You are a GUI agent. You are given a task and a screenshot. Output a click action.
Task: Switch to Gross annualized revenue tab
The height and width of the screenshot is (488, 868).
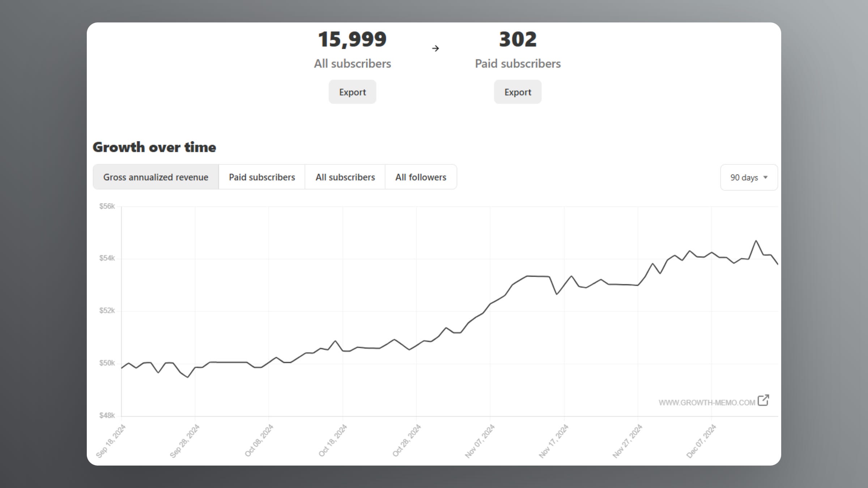click(156, 177)
